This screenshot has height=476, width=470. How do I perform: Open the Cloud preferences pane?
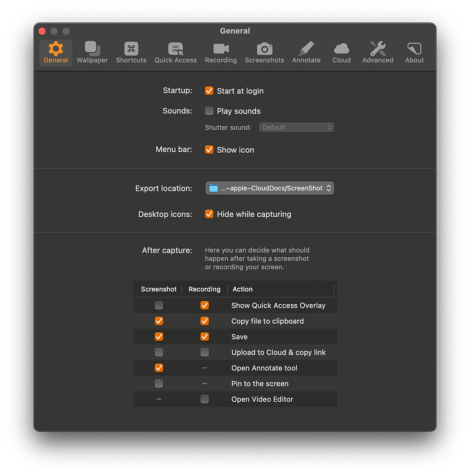tap(341, 52)
